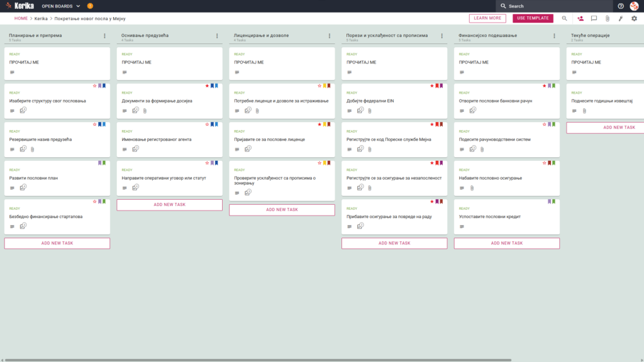Open the board chat icon
The height and width of the screenshot is (362, 644).
[594, 18]
